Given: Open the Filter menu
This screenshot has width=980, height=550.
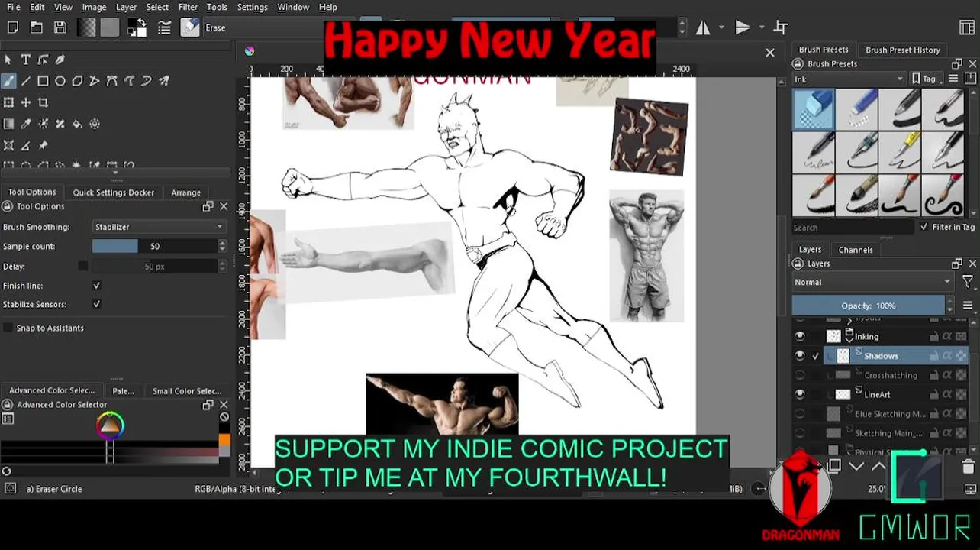Looking at the screenshot, I should tap(188, 7).
